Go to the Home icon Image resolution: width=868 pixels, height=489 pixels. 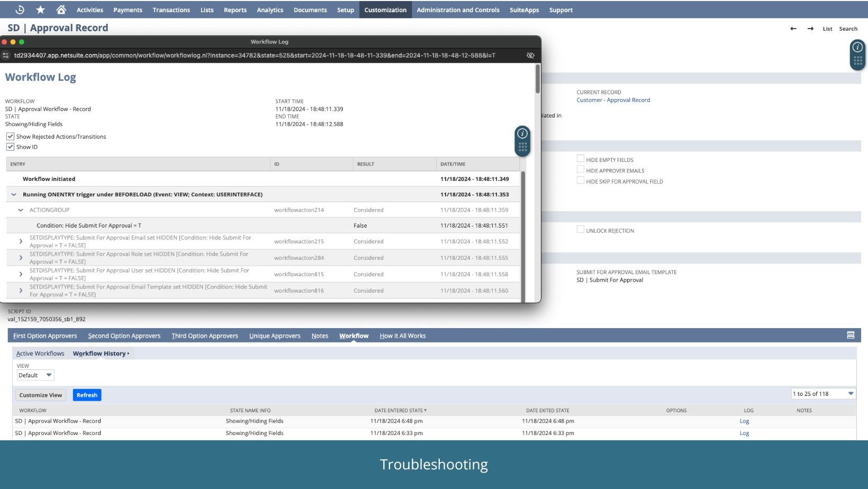pos(61,10)
